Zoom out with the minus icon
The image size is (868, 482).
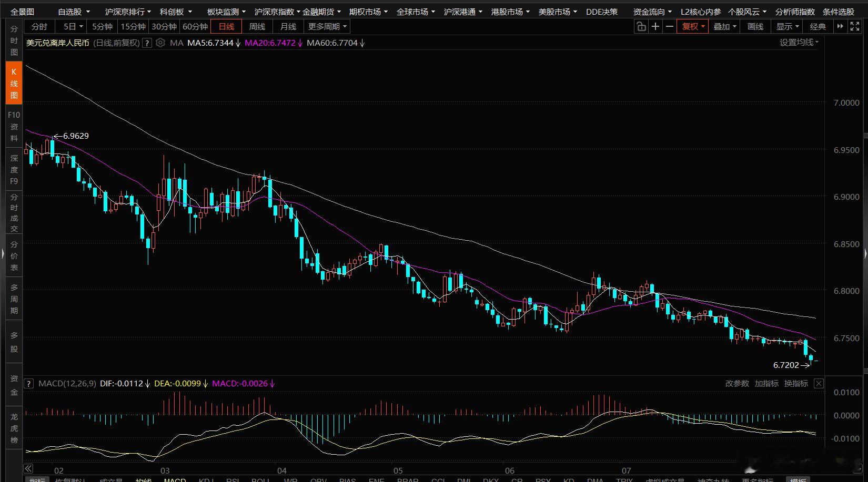tap(669, 26)
